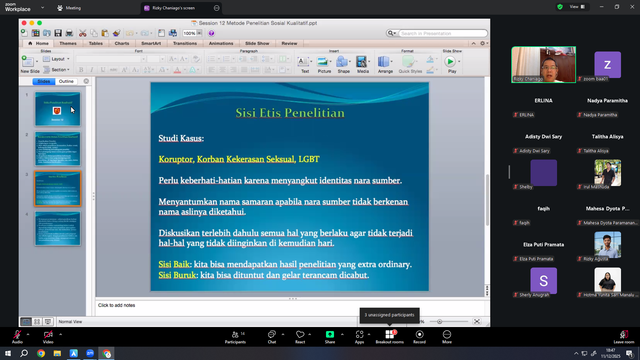Switch to Slide Sorter view button
This screenshot has height=360, width=640.
[x=37, y=322]
